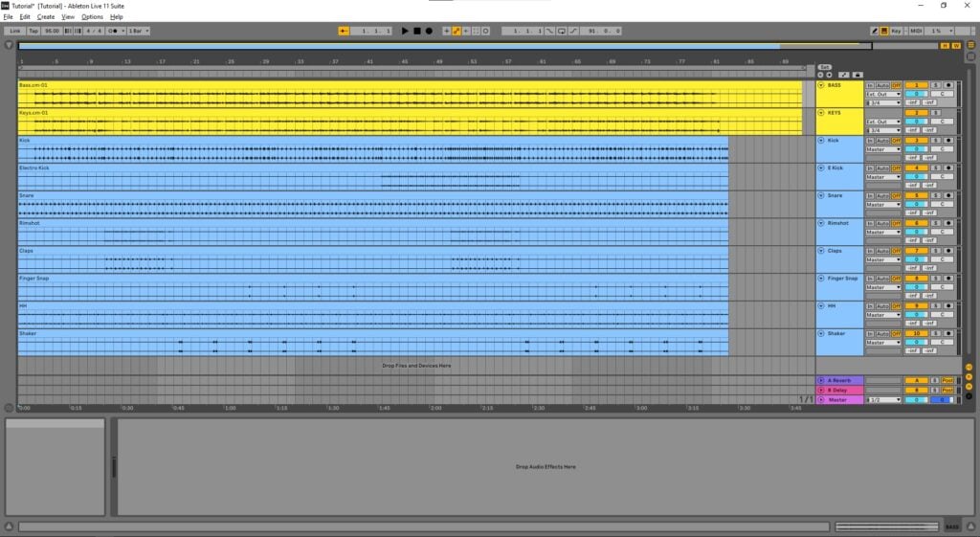The height and width of the screenshot is (537, 980).
Task: Toggle the Follow button in the transport bar
Action: [x=344, y=31]
